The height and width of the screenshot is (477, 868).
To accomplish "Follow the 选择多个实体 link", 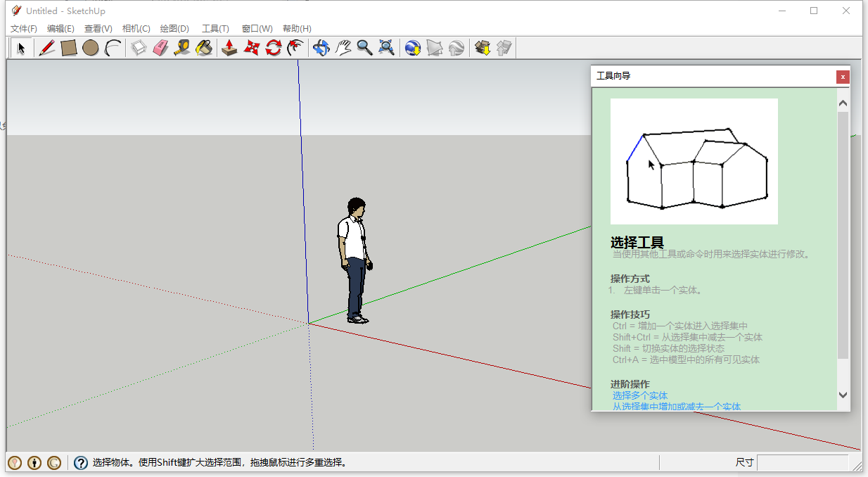I will 640,395.
